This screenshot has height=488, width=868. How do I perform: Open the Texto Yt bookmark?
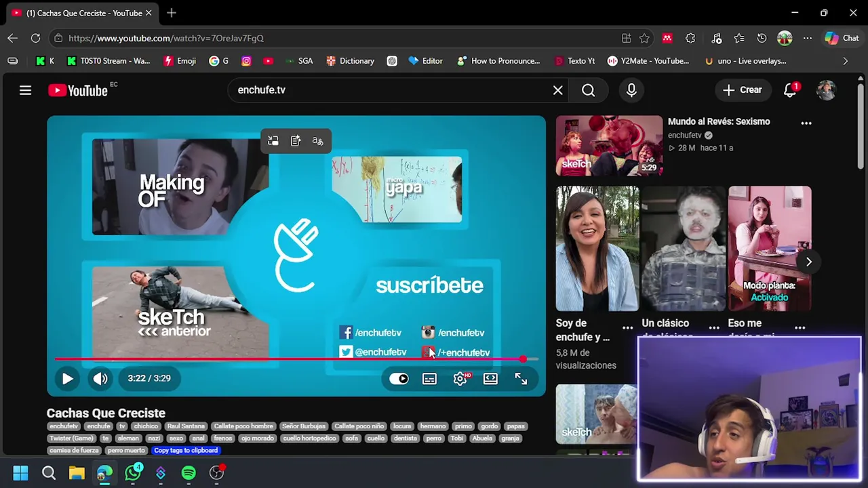pyautogui.click(x=574, y=61)
